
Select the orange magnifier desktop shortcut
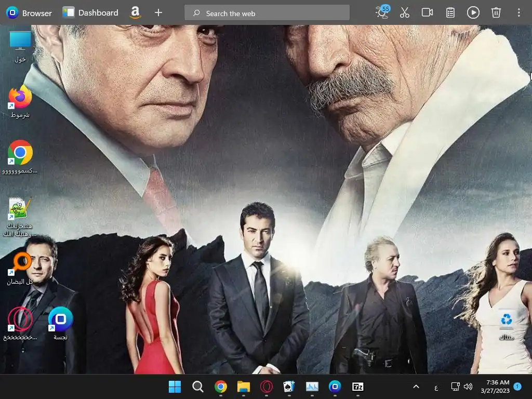click(20, 269)
